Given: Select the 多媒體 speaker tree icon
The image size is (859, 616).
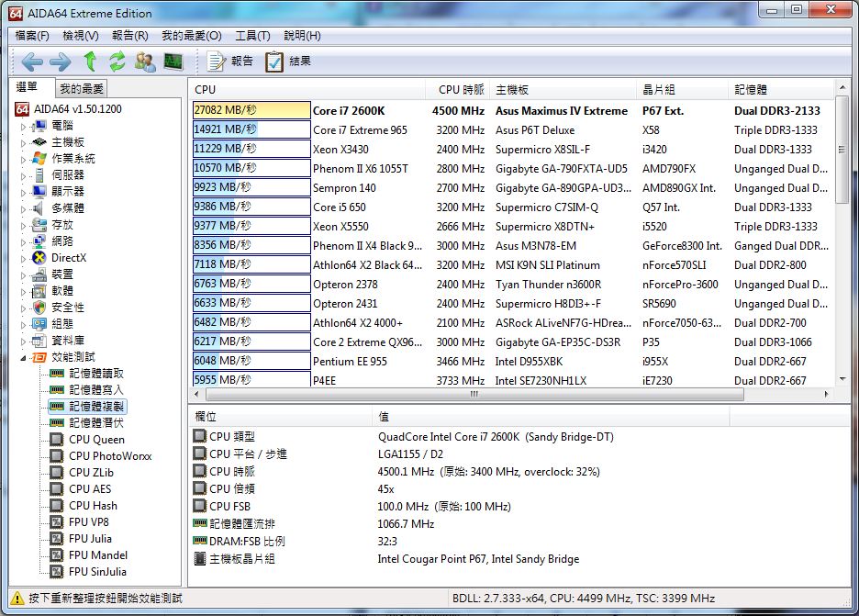Looking at the screenshot, I should click(x=39, y=208).
